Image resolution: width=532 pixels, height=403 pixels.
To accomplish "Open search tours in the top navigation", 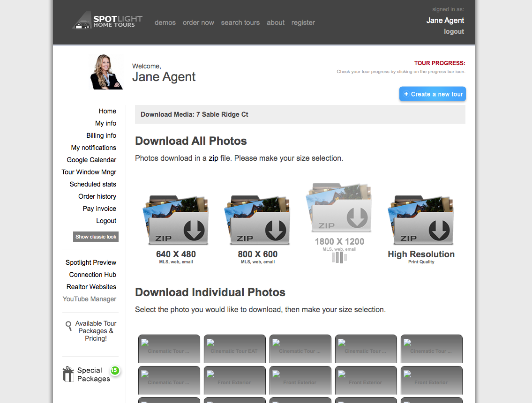I will tap(240, 23).
